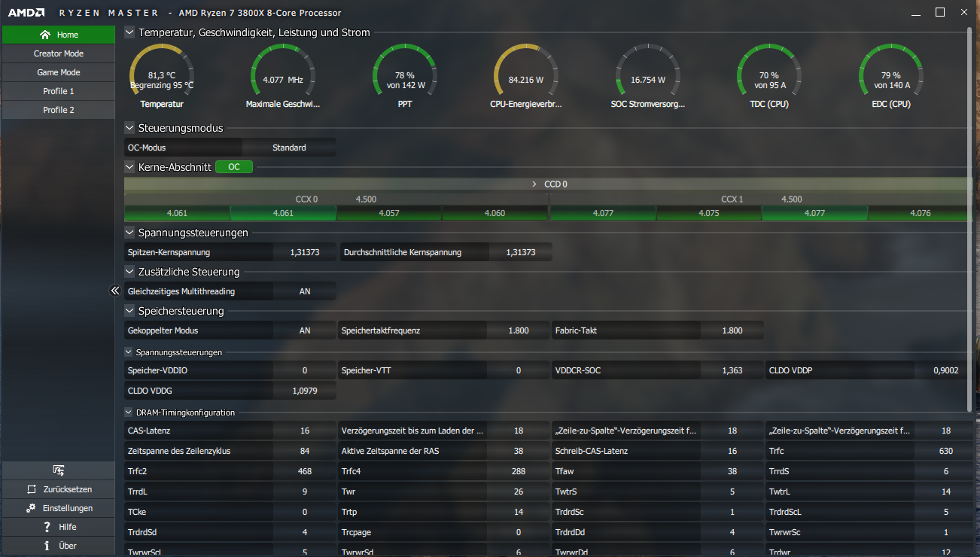Collapse the Speichersteuerung section
Screen dimensions: 980x557
click(129, 311)
